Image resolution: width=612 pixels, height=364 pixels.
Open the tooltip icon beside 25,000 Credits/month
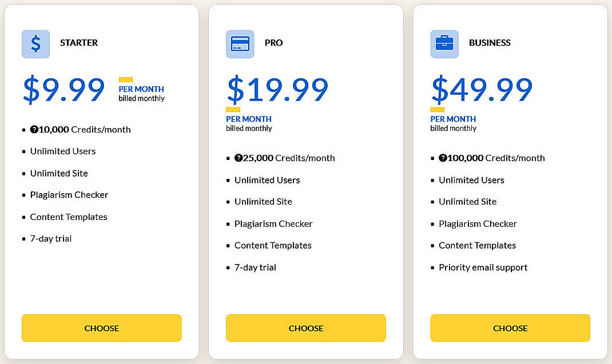click(x=237, y=158)
